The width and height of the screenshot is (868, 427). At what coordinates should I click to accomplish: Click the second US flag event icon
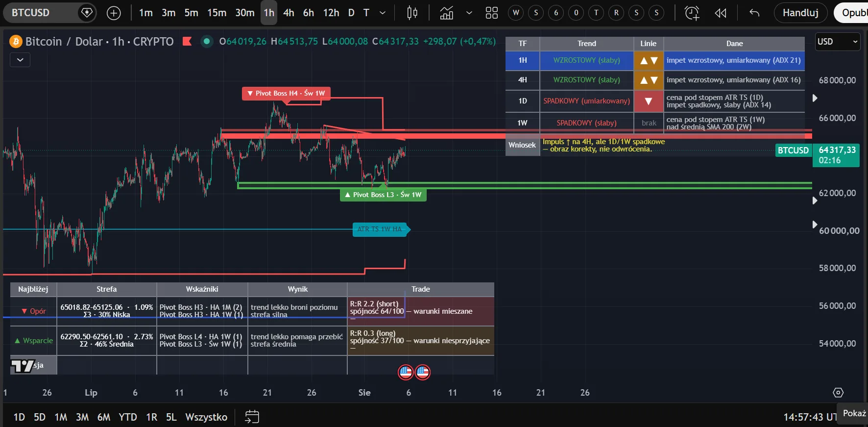point(423,372)
